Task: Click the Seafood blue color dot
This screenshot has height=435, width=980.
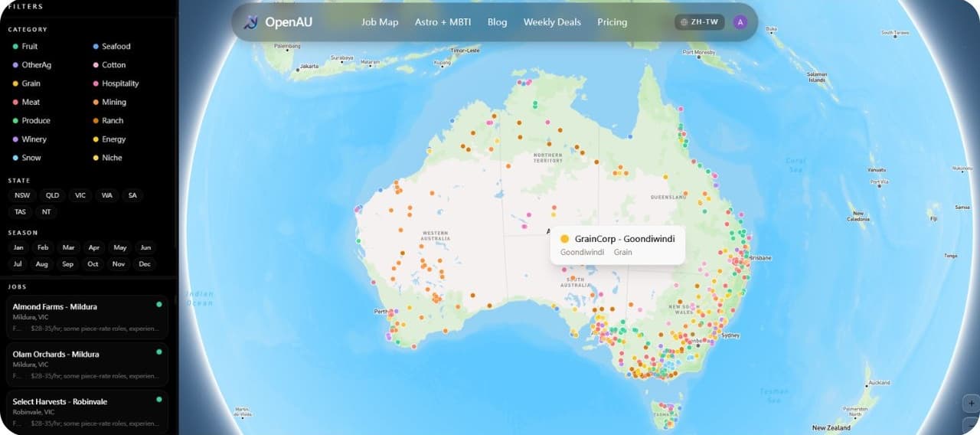Action: (x=95, y=47)
